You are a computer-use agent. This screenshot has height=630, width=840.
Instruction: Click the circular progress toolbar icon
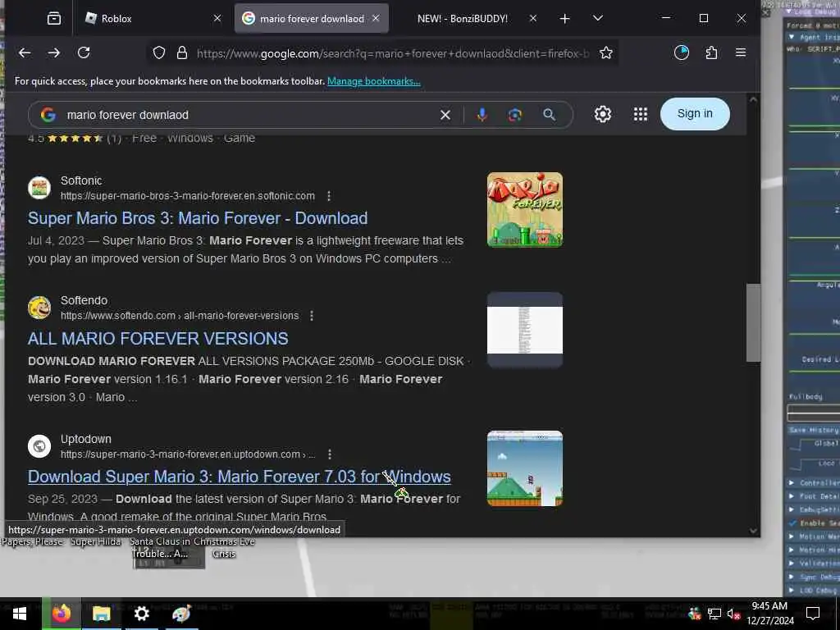pos(682,52)
